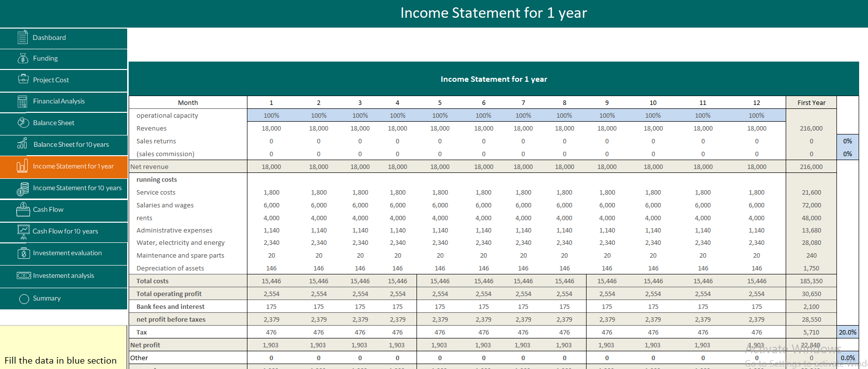Click the Balance Sheet pie chart icon

tap(23, 123)
